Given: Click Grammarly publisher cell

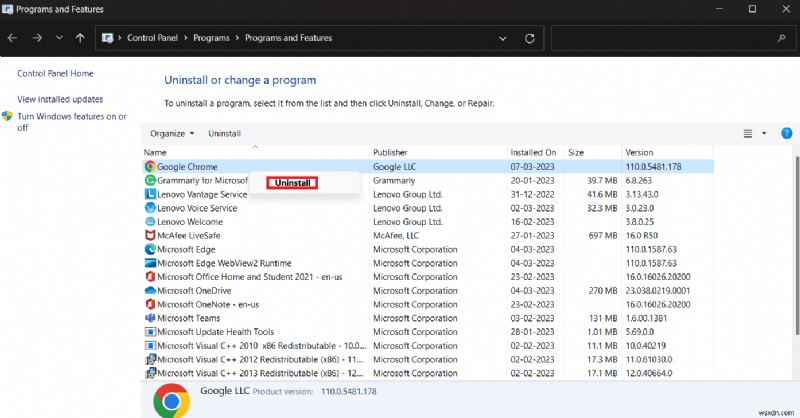Looking at the screenshot, I should click(x=394, y=180).
